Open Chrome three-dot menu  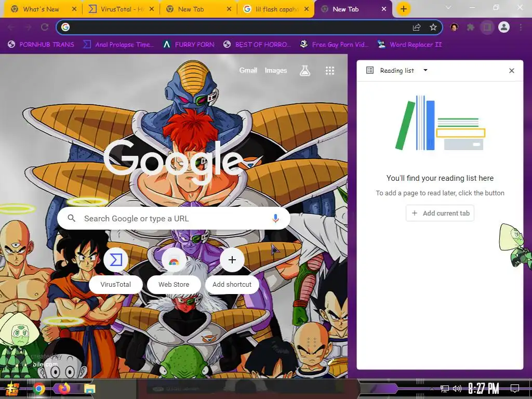[x=521, y=27]
